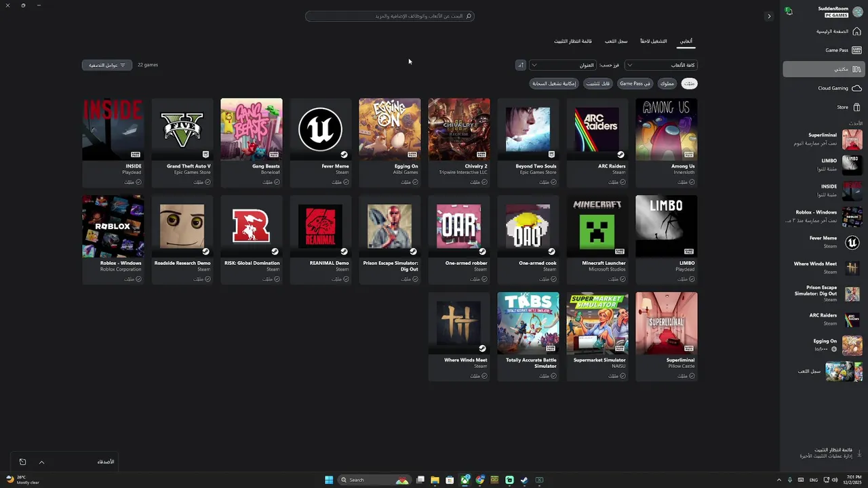The width and height of the screenshot is (868, 488).
Task: Click the '22 games' count text
Action: pos(148,65)
